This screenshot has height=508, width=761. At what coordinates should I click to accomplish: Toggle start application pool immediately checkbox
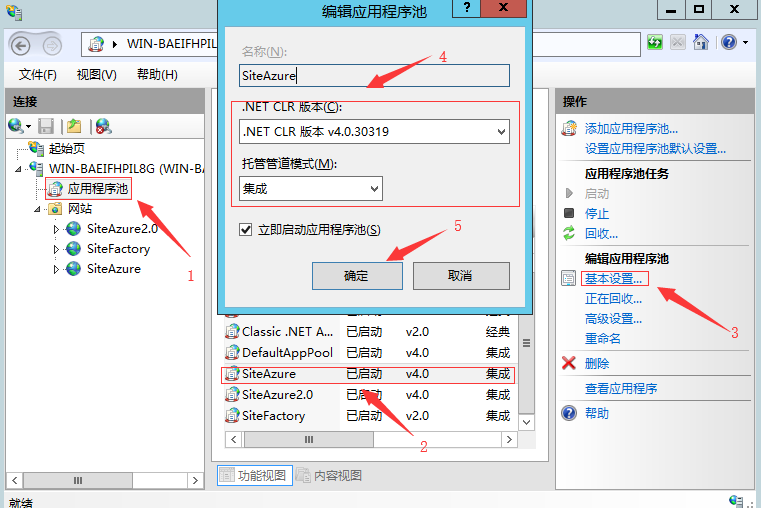pyautogui.click(x=246, y=229)
